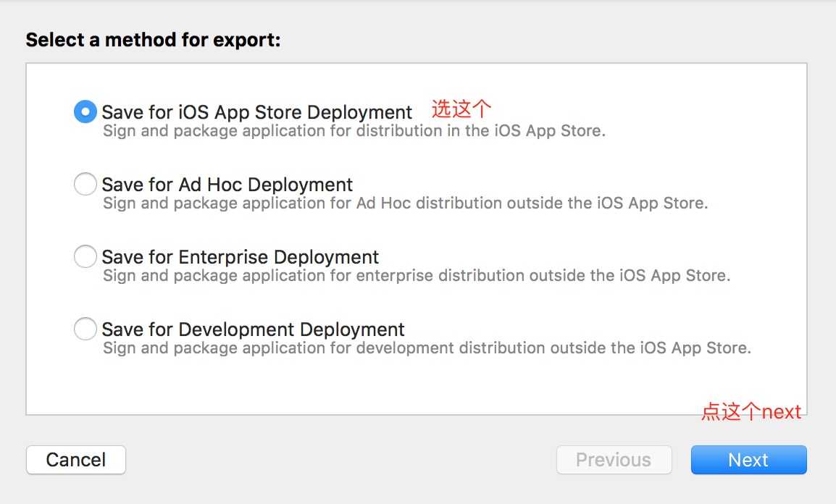
Task: Click the Previous button
Action: tap(614, 460)
